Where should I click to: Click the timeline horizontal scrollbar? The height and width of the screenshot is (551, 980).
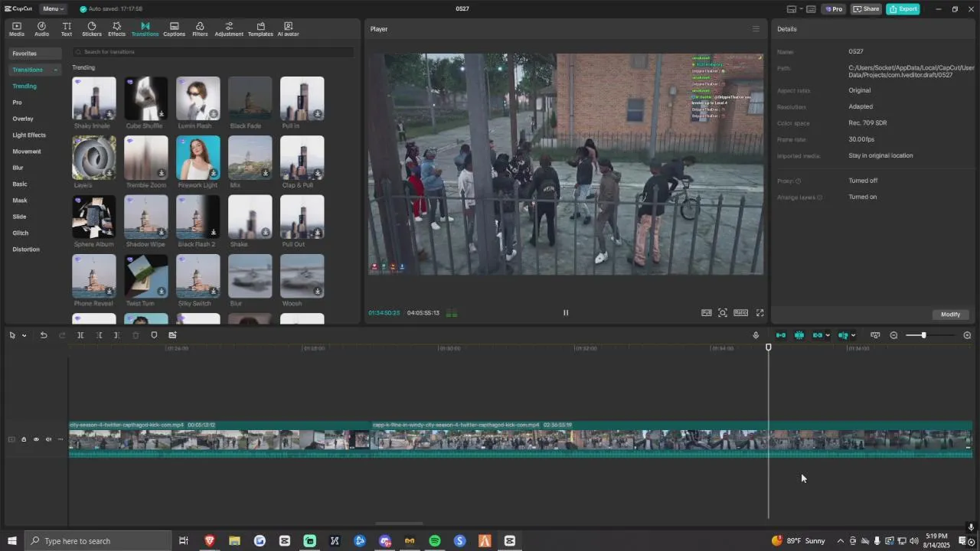[399, 524]
